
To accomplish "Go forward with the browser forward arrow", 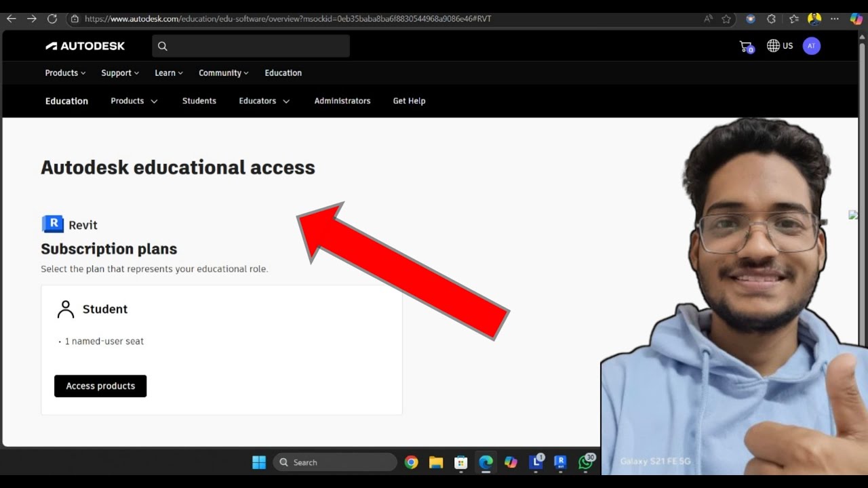I will tap(31, 19).
